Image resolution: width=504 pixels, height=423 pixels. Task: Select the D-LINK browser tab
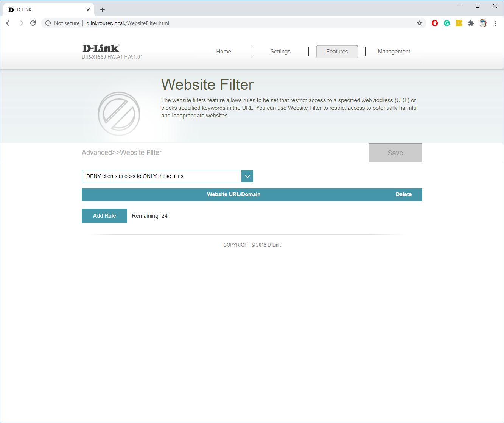48,10
